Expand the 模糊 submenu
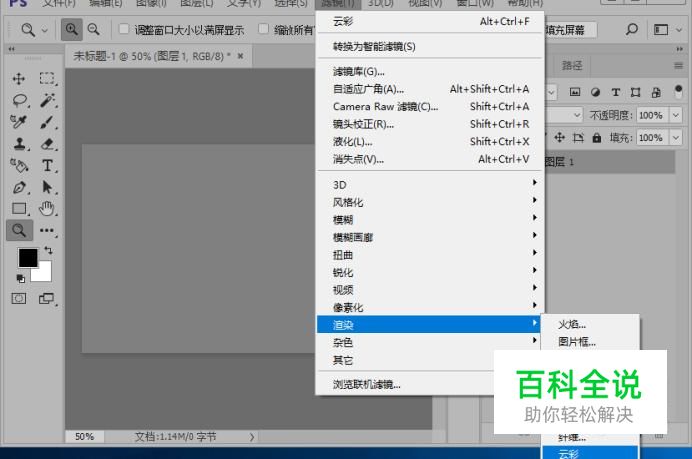The height and width of the screenshot is (459, 692). point(431,220)
